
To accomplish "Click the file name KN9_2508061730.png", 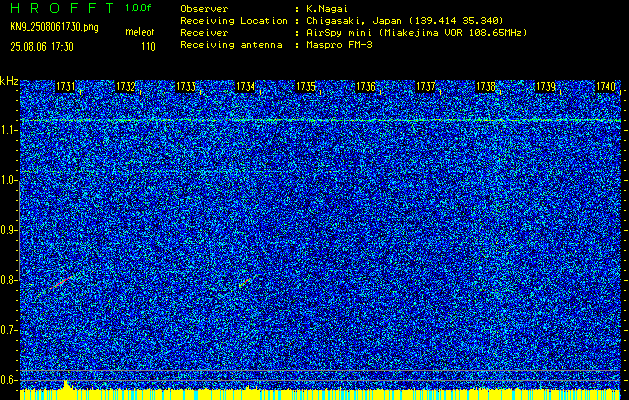I will [x=54, y=27].
